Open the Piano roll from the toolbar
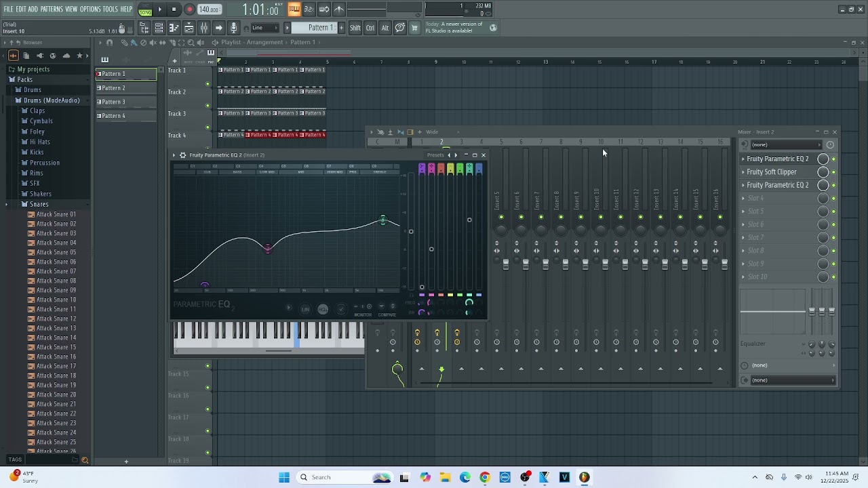868x488 pixels. point(174,28)
